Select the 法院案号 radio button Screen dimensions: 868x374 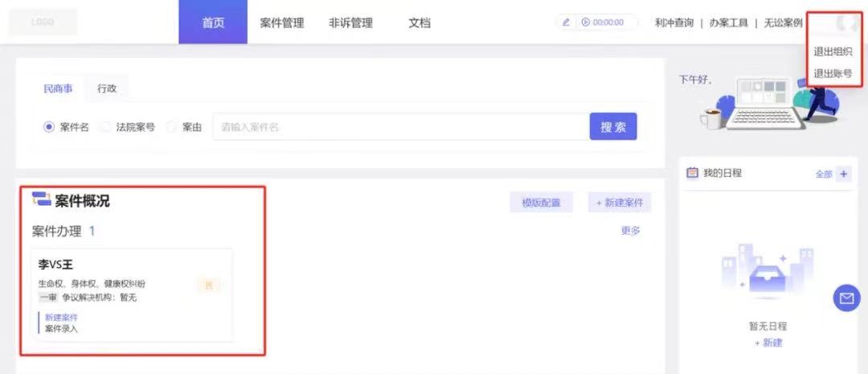pyautogui.click(x=105, y=127)
